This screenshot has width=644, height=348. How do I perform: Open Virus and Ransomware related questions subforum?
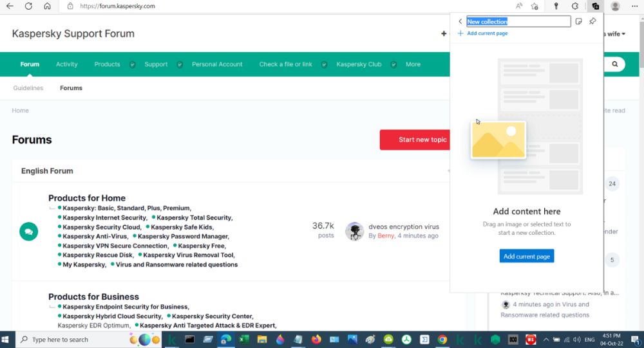tap(176, 264)
